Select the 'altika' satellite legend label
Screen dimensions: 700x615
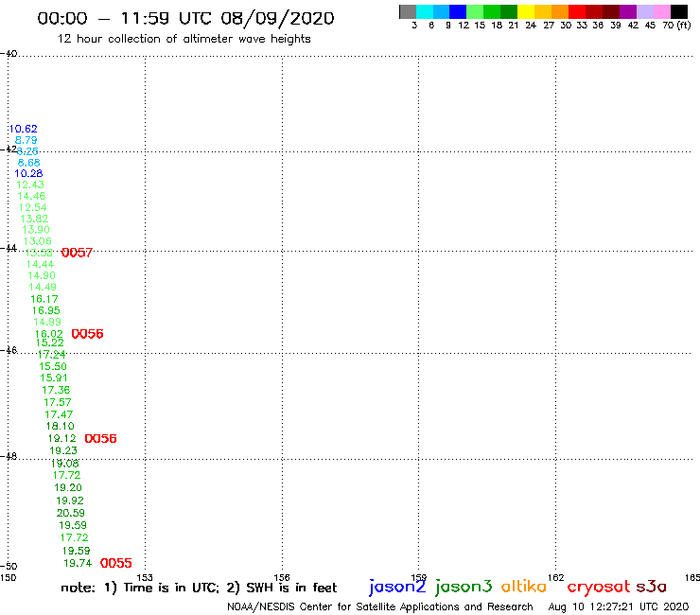click(x=523, y=586)
